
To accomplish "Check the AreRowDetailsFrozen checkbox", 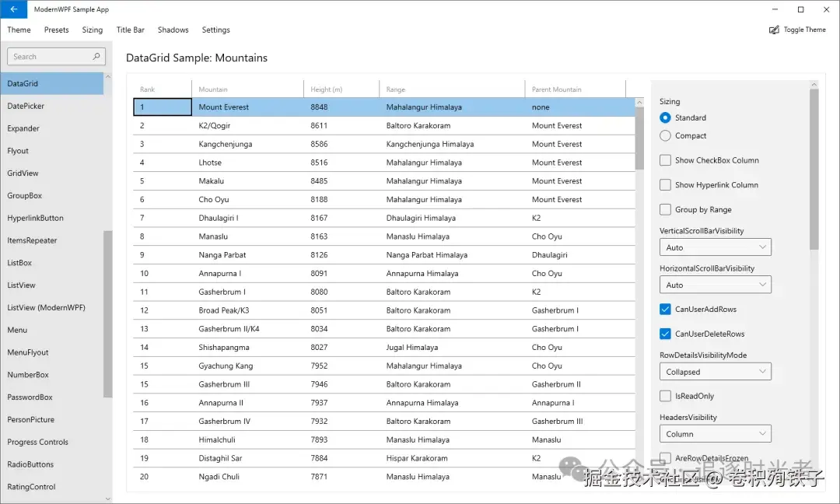I will pos(665,458).
